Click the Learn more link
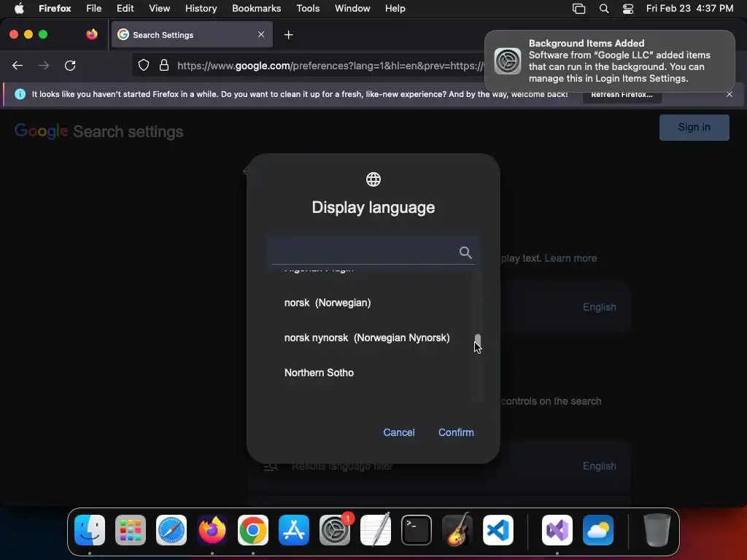 click(570, 258)
